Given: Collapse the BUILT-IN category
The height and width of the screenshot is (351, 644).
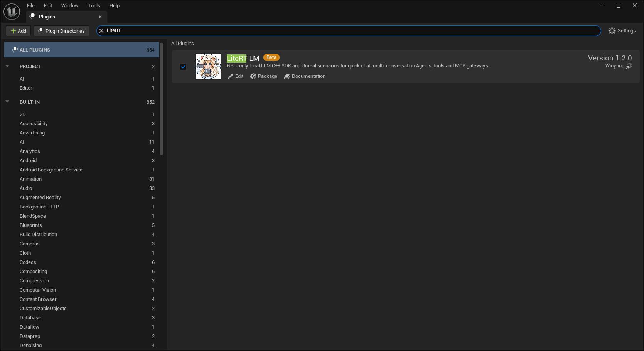Looking at the screenshot, I should (x=7, y=102).
